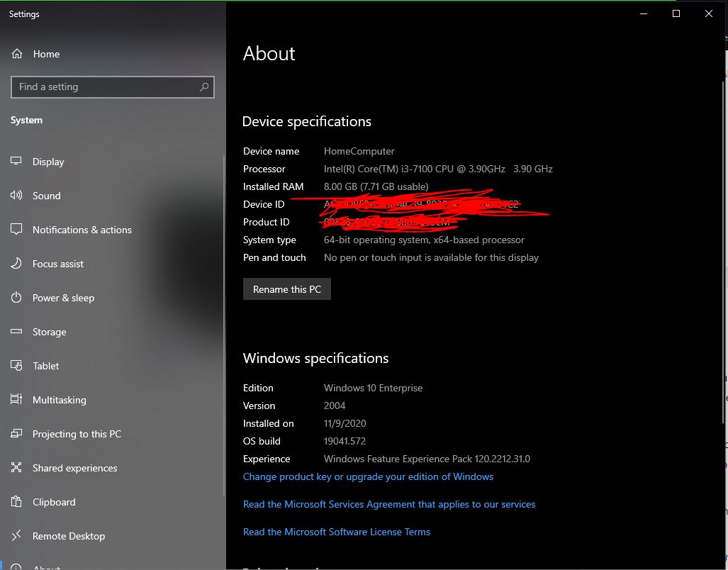Go to the Tablet settings page
728x570 pixels.
46,366
